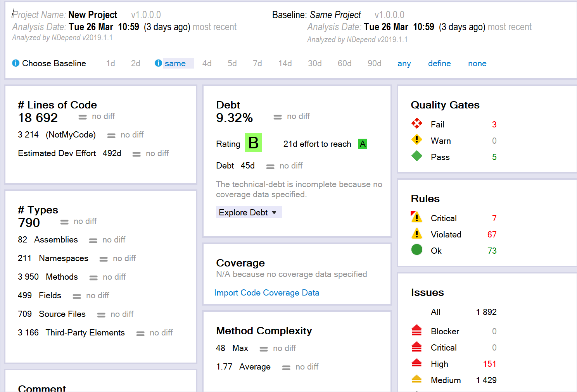Click the 48 Max complexity value
This screenshot has height=392, width=577.
coord(232,348)
